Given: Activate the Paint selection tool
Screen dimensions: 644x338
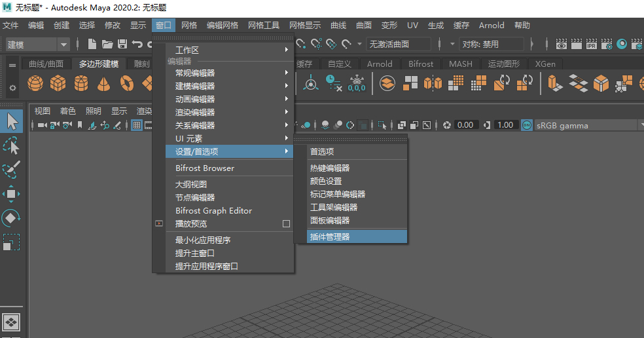Looking at the screenshot, I should 12,170.
